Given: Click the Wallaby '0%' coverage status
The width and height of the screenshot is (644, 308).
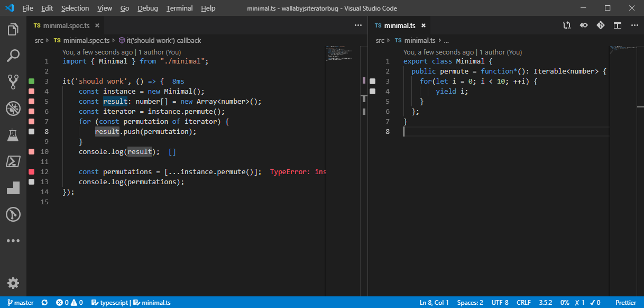Looking at the screenshot, I should [565, 303].
